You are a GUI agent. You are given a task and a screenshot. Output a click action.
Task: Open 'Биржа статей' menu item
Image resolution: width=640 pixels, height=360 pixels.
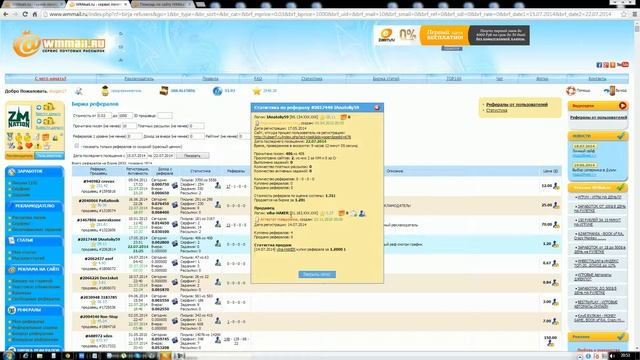click(x=386, y=78)
